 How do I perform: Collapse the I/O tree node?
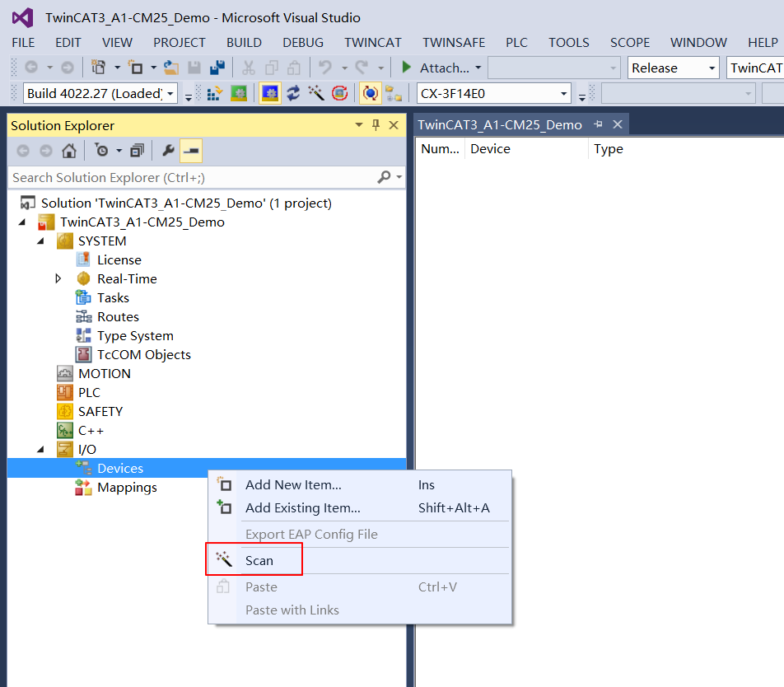pyautogui.click(x=41, y=450)
